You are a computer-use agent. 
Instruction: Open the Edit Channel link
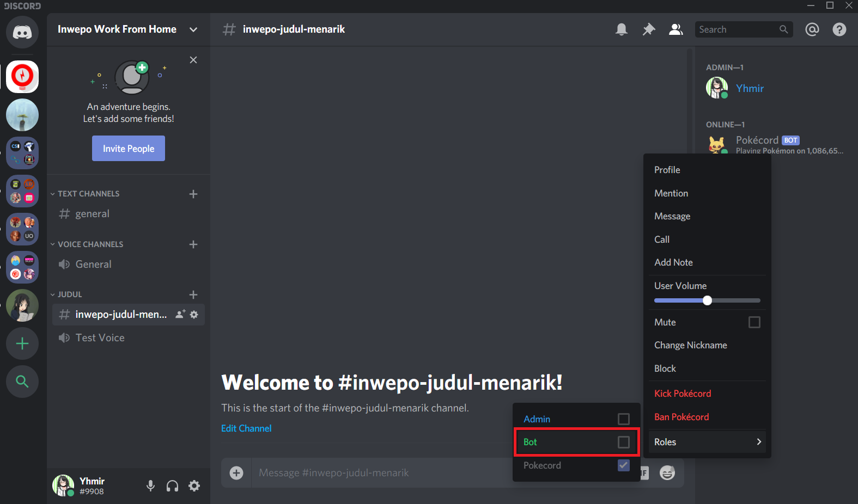(246, 428)
